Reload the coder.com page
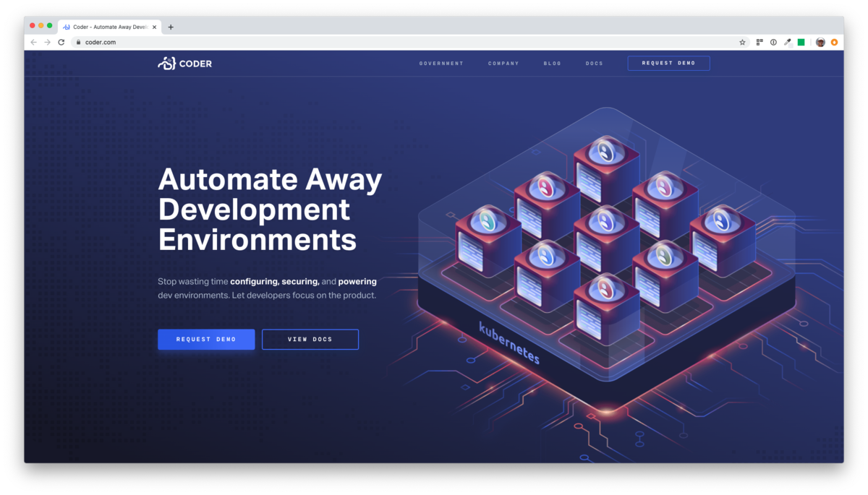 pyautogui.click(x=61, y=43)
